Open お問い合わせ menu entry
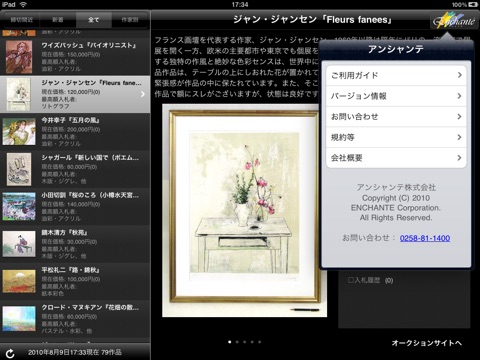The height and width of the screenshot is (360, 480). 396,117
